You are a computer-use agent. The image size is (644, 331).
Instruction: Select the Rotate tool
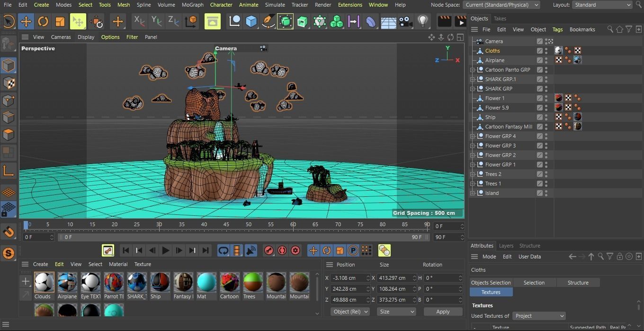[x=43, y=21]
